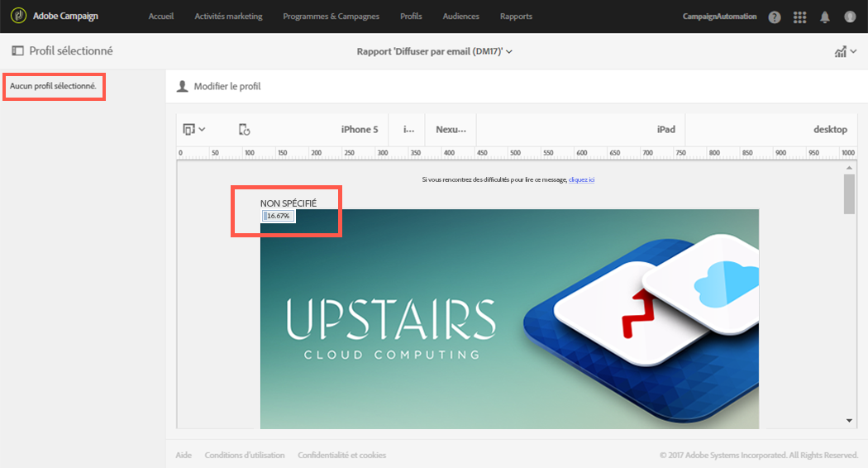868x468 pixels.
Task: Show notifications via the bell icon
Action: (x=825, y=17)
